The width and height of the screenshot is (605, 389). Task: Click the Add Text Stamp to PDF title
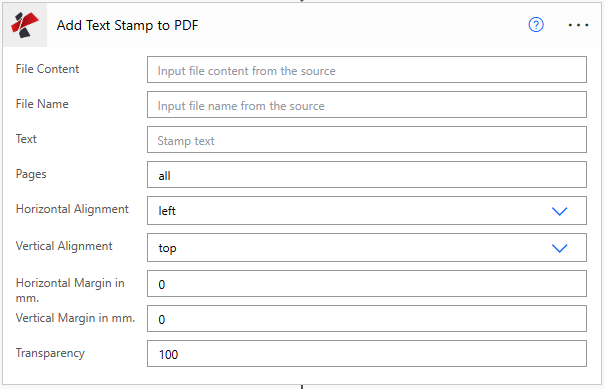click(x=127, y=25)
